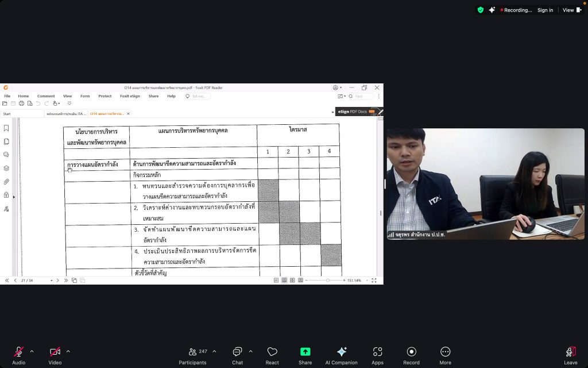Open the Foxit eSign ribbon tab
The image size is (588, 368).
(130, 96)
